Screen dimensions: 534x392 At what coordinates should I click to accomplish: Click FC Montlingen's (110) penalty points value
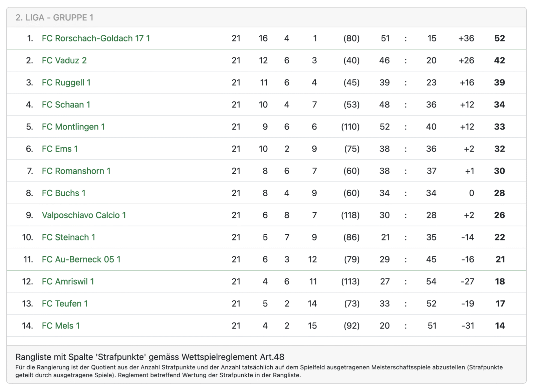pyautogui.click(x=350, y=127)
